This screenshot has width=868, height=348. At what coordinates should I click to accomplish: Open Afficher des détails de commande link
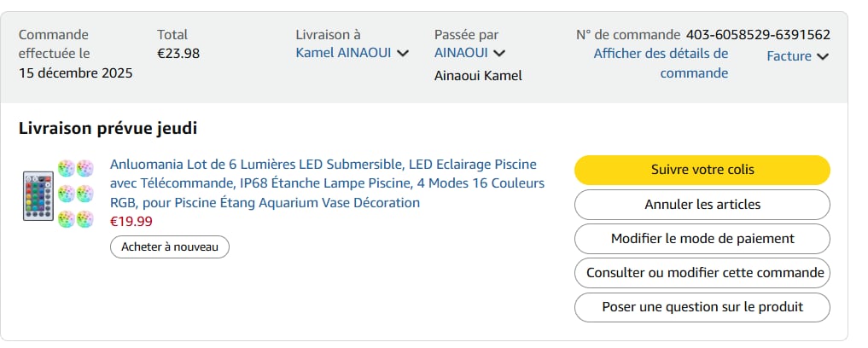pyautogui.click(x=661, y=63)
